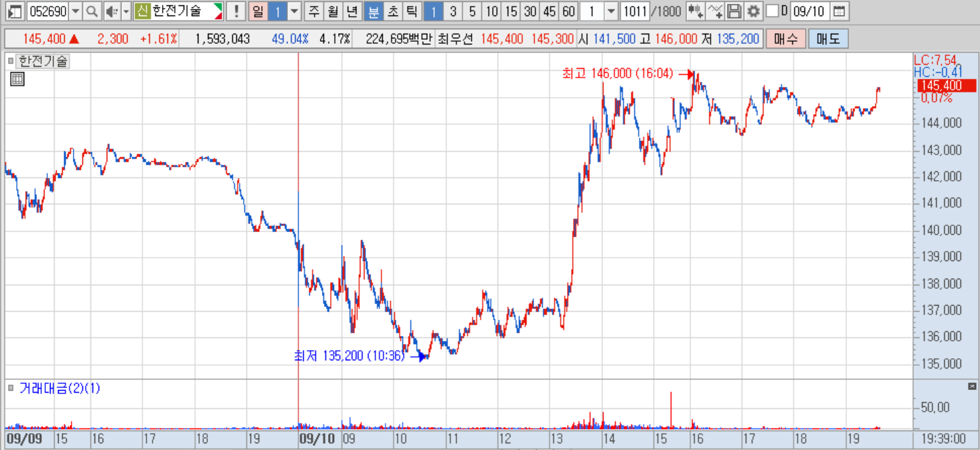The height and width of the screenshot is (450, 980).
Task: Toggle the checkbox next to D
Action: (773, 11)
